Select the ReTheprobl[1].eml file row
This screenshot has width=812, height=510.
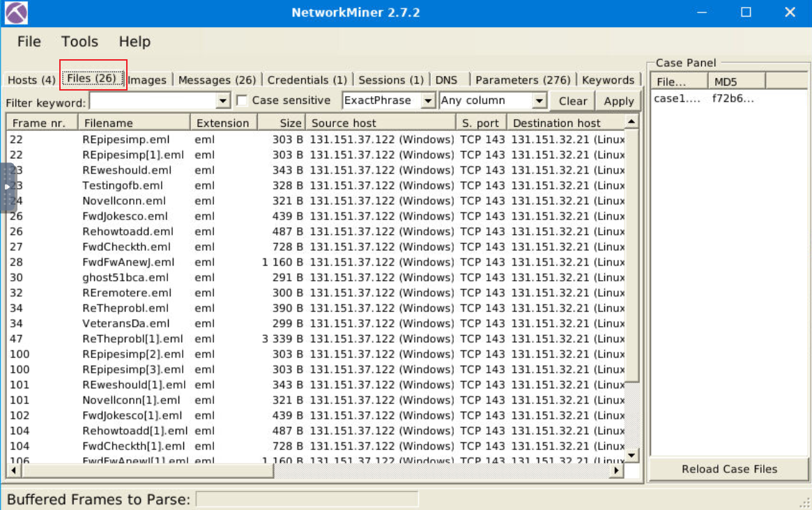[316, 339]
